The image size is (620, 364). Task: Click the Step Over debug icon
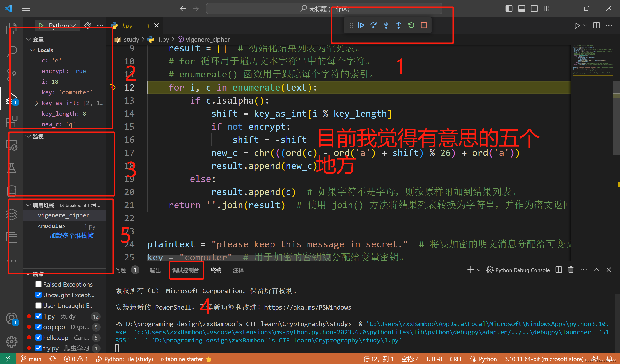[x=373, y=25]
